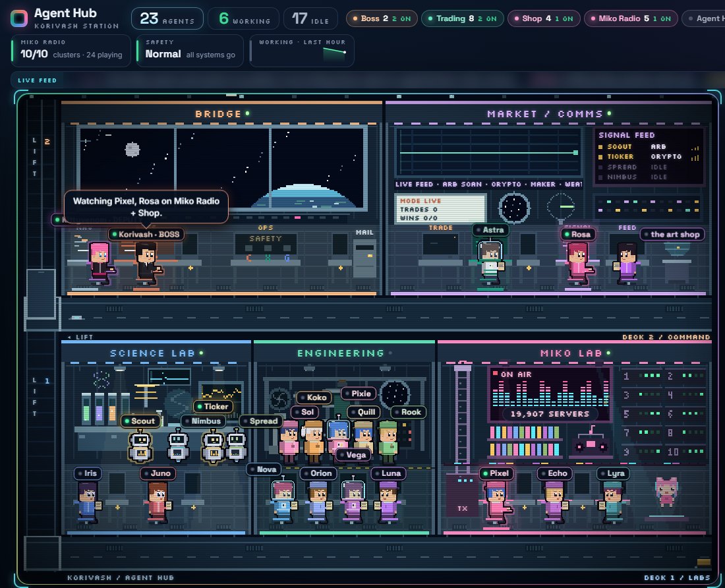Click the radar globe in Market Comms
Viewport: 725px width, 588px height.
pos(513,208)
